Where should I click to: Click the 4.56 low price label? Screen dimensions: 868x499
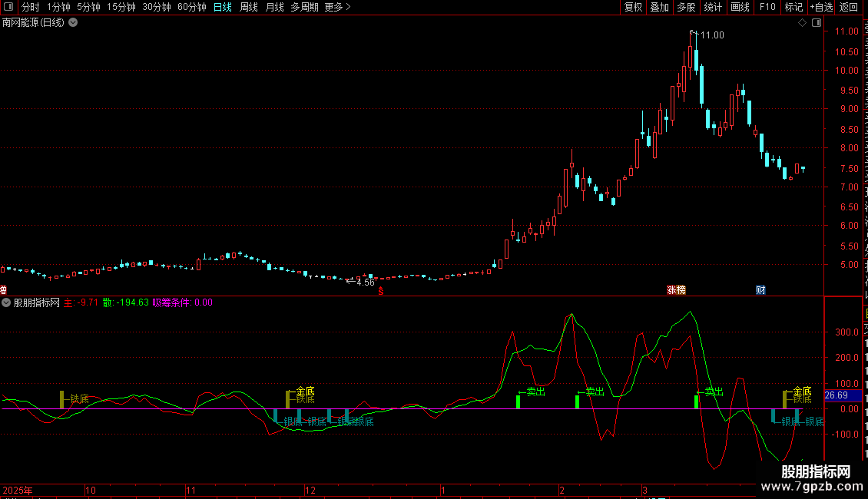[x=366, y=283]
